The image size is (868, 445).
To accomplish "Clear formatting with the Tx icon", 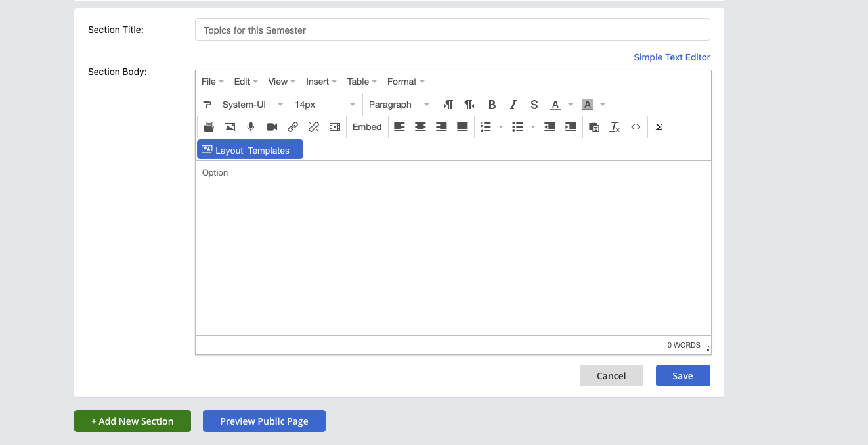I will (615, 127).
